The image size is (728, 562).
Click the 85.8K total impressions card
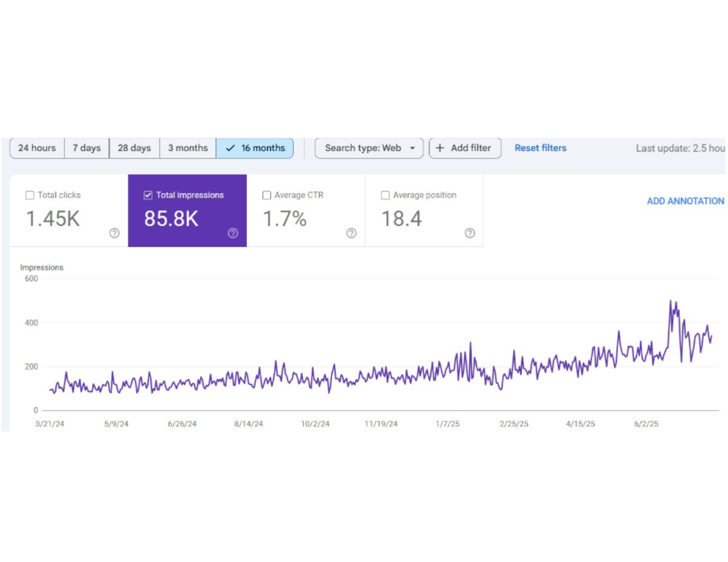coord(187,211)
